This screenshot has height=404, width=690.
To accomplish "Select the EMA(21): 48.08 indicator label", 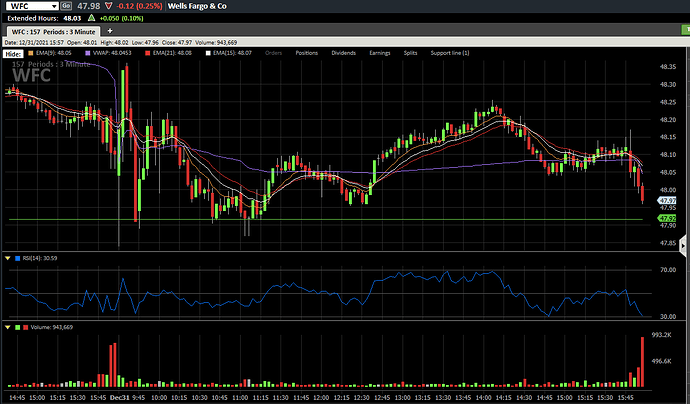I will pos(172,53).
